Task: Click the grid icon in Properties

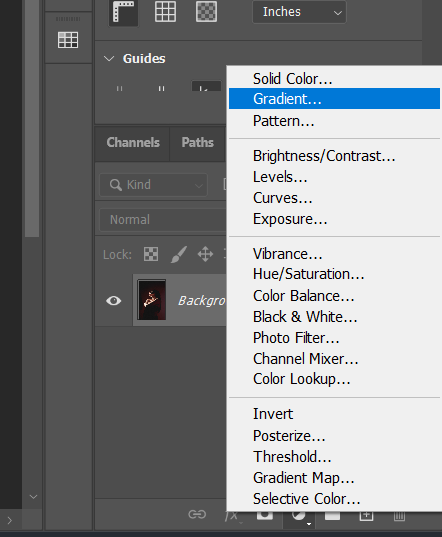Action: [165, 12]
